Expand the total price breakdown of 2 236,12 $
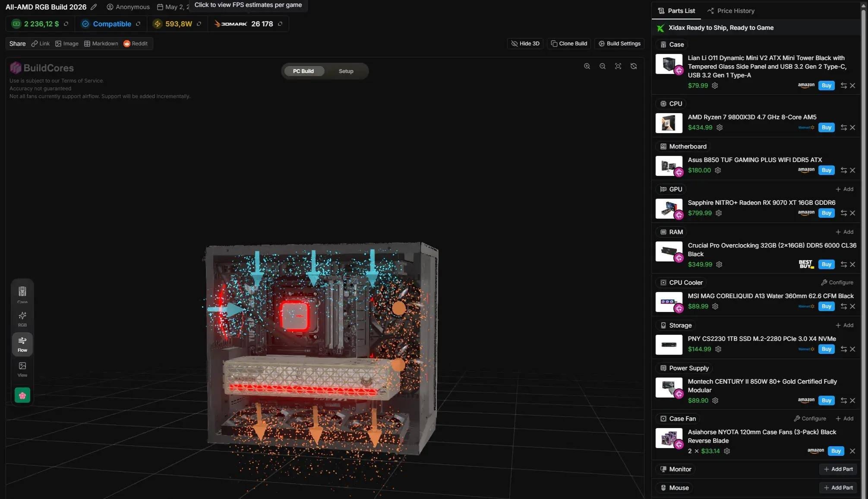The height and width of the screenshot is (499, 868). pyautogui.click(x=66, y=24)
